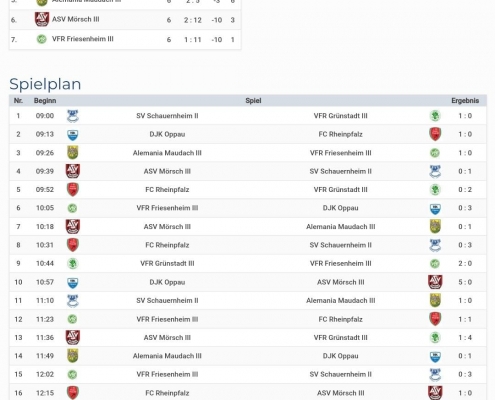
Task: Click DJK Oppau crest in match 2
Action: 73,135
